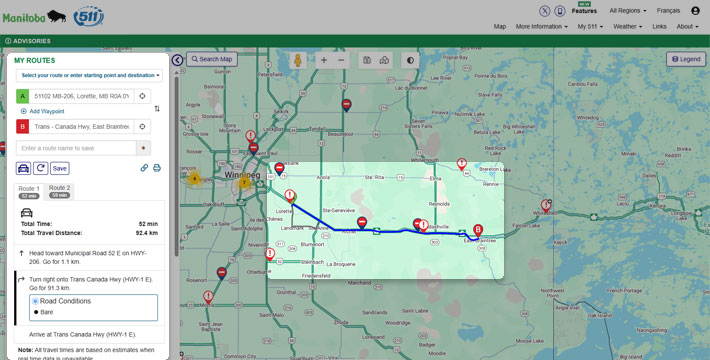Select the car driving mode button
Screen dimensions: 710x360
point(24,168)
